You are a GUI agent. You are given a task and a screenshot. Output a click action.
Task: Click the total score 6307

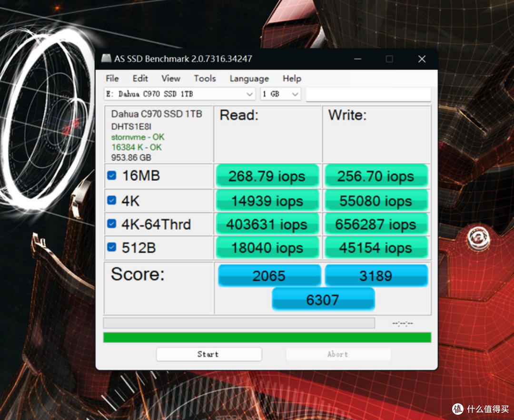323,299
